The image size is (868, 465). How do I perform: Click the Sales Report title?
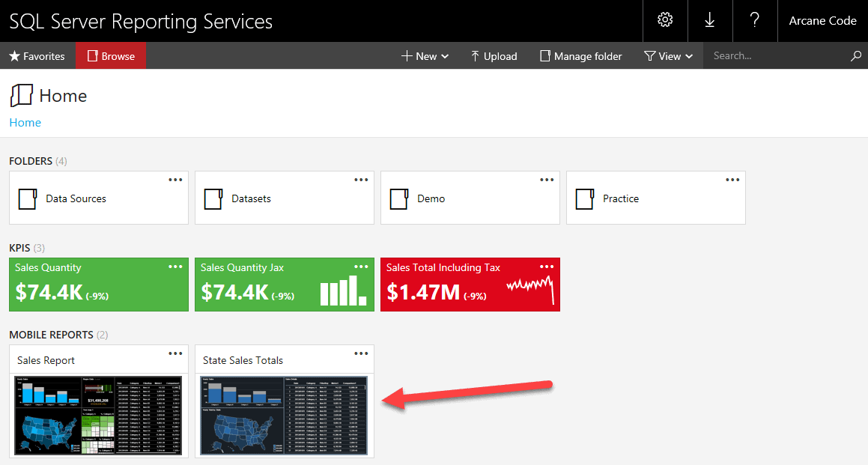pos(46,360)
